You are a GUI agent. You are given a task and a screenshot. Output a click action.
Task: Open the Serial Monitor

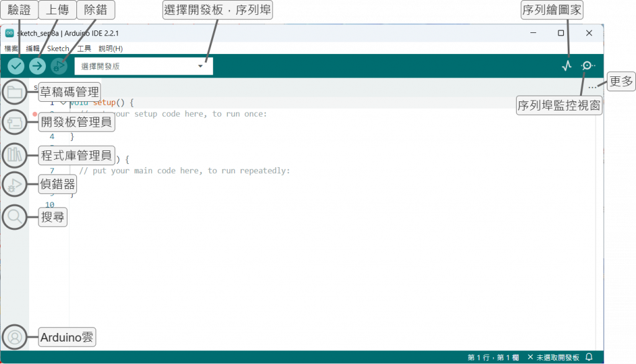click(x=588, y=65)
